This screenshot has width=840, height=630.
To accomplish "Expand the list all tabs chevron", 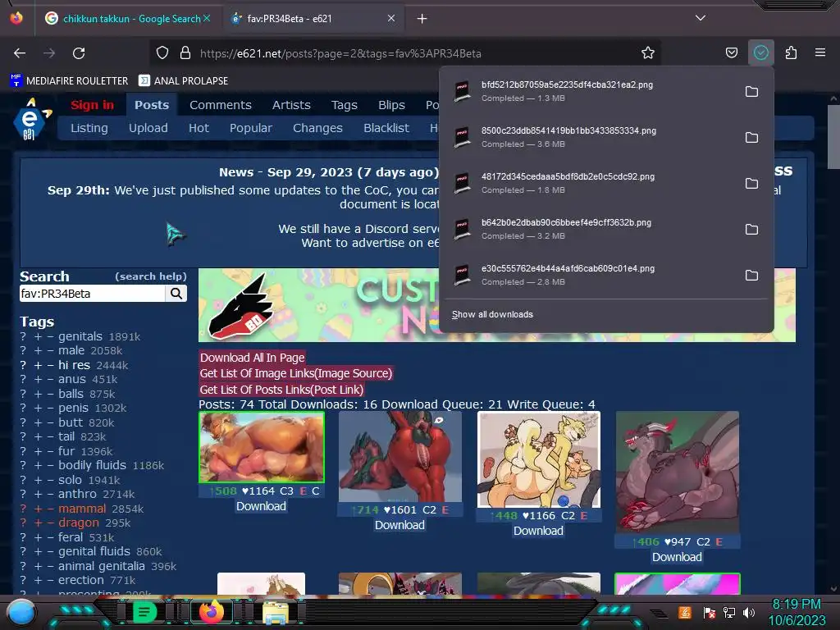I will [x=701, y=18].
